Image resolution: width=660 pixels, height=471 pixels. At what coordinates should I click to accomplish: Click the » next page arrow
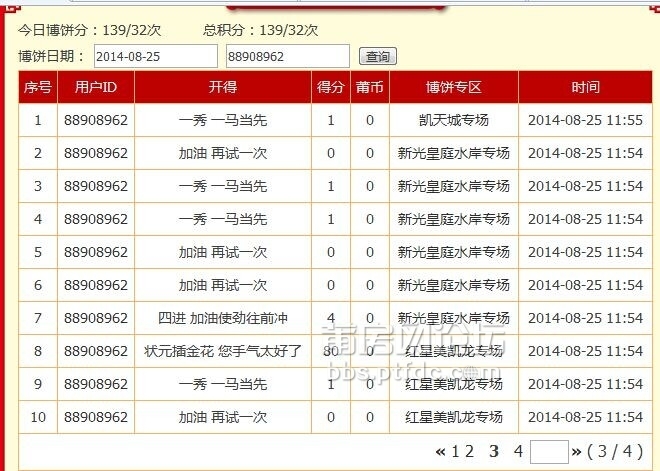[x=577, y=452]
